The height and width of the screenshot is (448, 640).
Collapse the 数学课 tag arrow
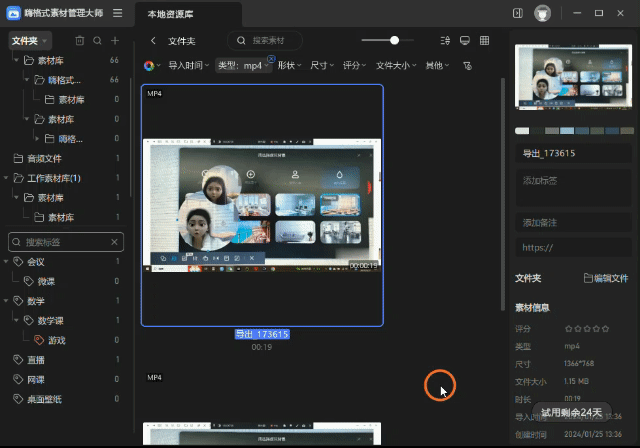click(16, 320)
